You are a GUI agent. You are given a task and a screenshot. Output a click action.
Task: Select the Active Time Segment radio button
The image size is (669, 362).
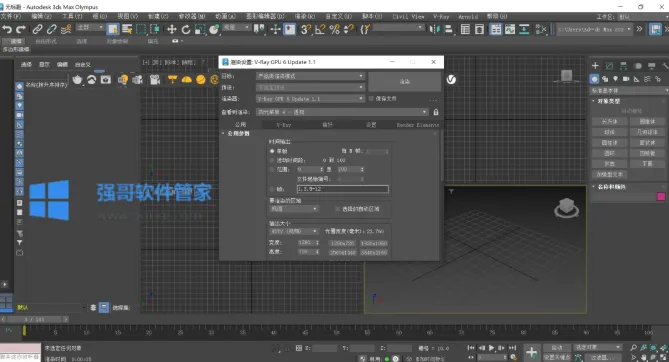pos(272,161)
